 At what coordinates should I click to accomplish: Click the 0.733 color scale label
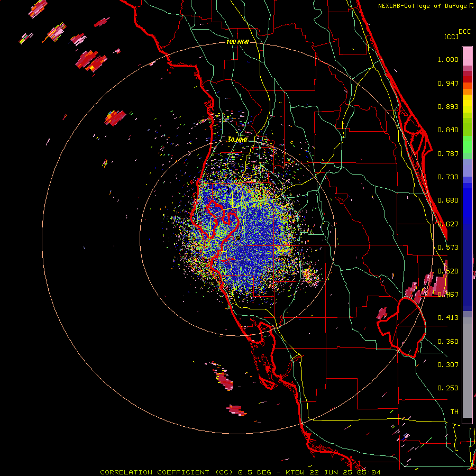448,177
